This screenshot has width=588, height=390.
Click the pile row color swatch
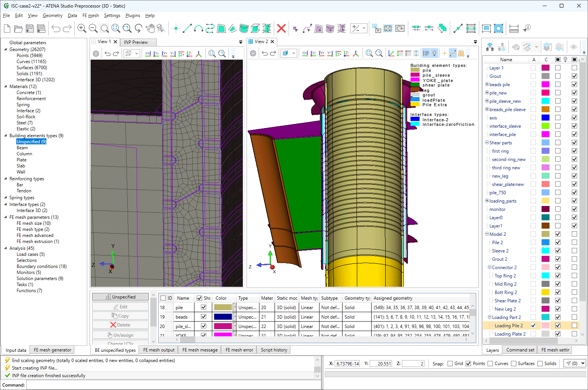(223, 307)
